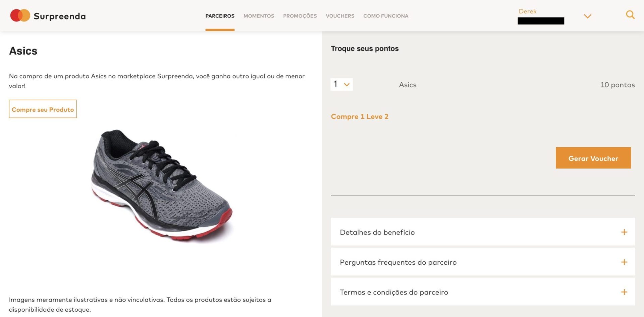
Task: Expand Termos e condições plus icon
Action: (x=624, y=292)
